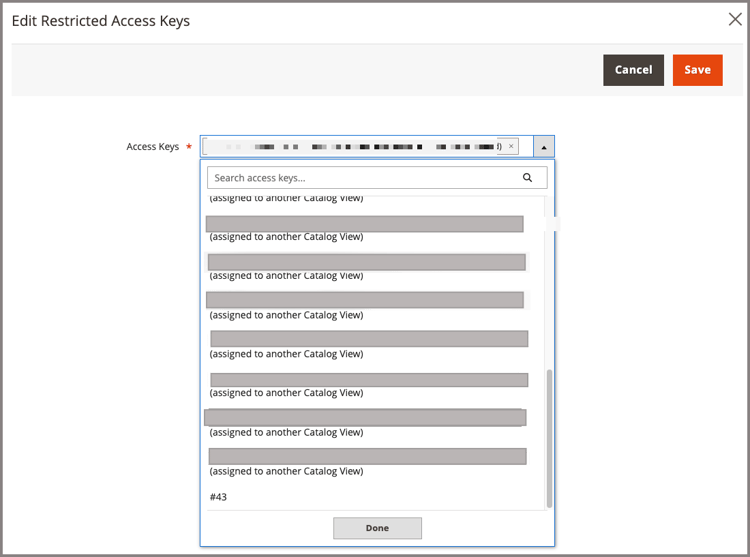Click the Access Keys field label
Image resolution: width=750 pixels, height=557 pixels.
coord(153,147)
